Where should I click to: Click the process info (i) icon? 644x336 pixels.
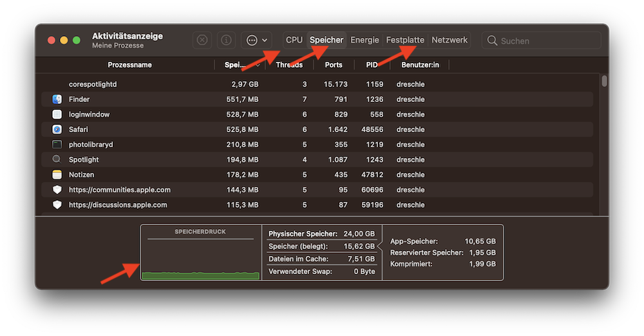click(x=226, y=40)
